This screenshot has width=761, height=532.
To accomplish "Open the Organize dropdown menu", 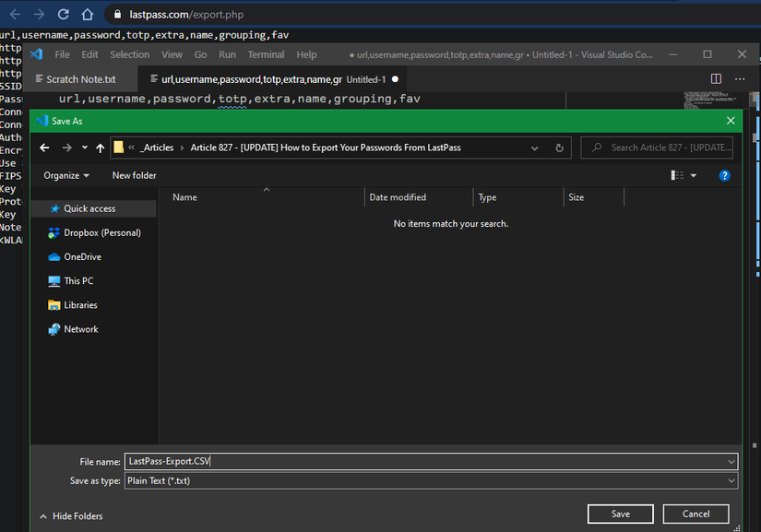I will coord(65,175).
